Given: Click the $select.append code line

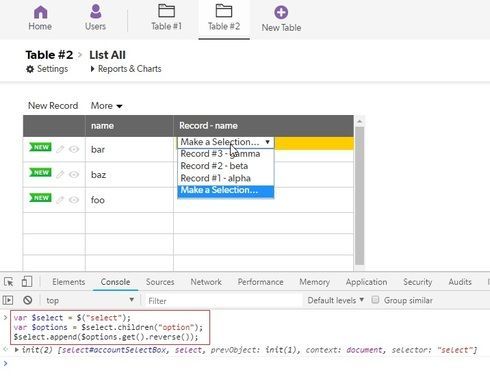Looking at the screenshot, I should 106,337.
